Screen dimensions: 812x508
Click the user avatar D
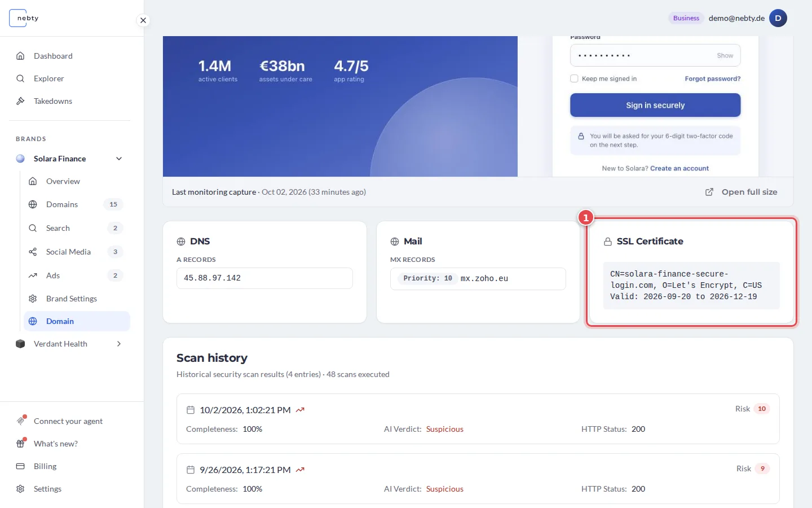click(x=778, y=18)
